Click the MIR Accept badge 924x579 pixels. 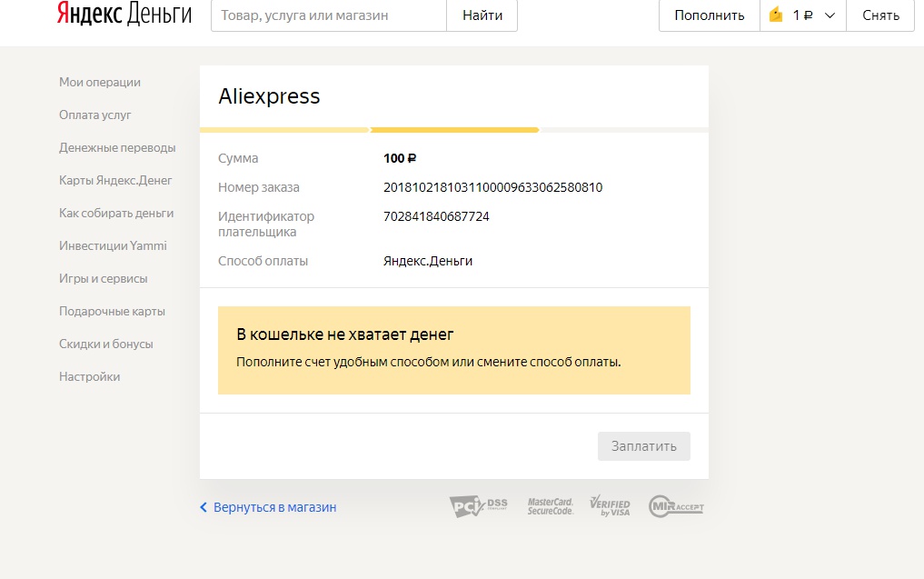click(x=676, y=506)
